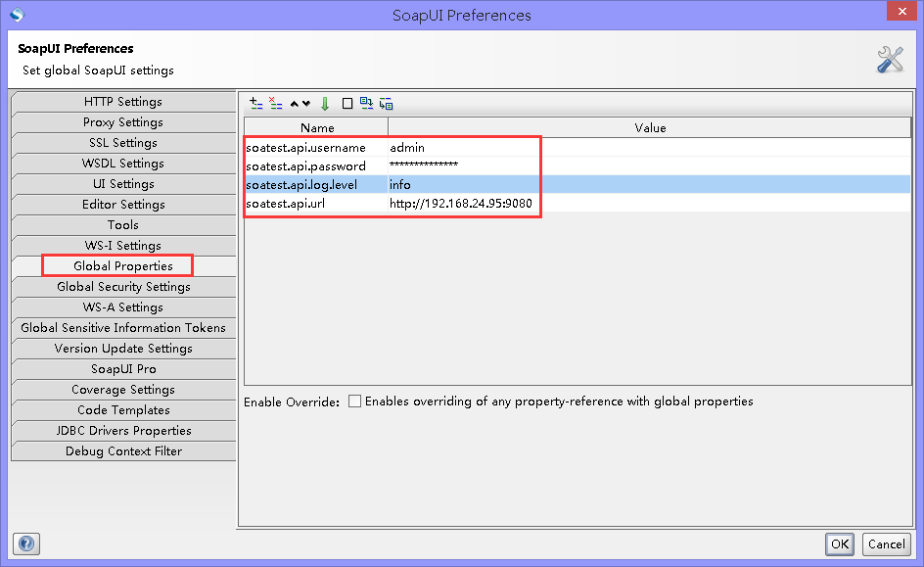Close the SoapUI Preferences window
This screenshot has width=924, height=567.
[901, 11]
